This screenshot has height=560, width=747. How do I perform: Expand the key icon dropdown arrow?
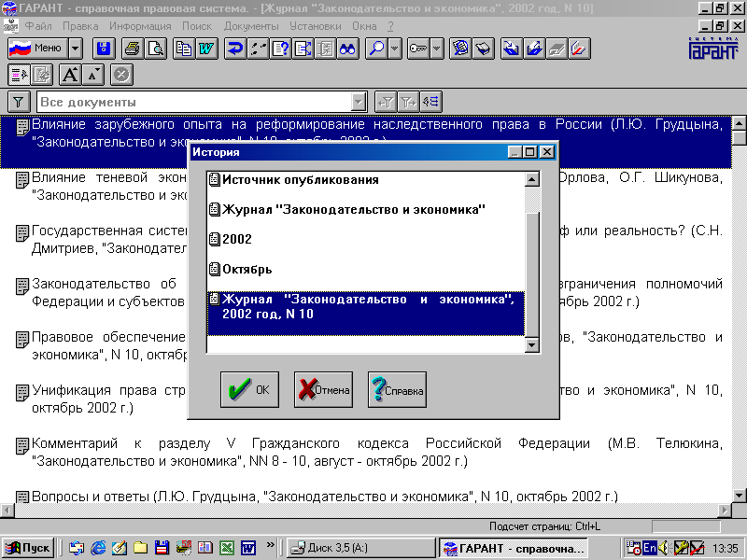(437, 49)
